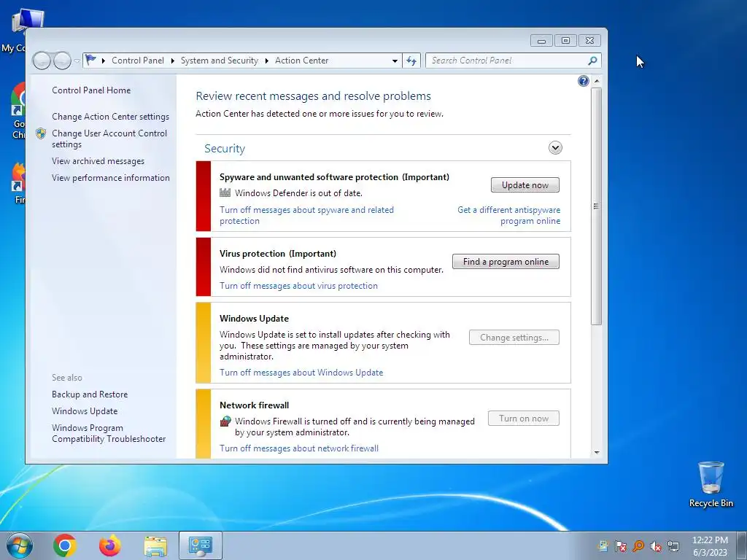
Task: Click the scrollbar down arrow
Action: click(597, 453)
